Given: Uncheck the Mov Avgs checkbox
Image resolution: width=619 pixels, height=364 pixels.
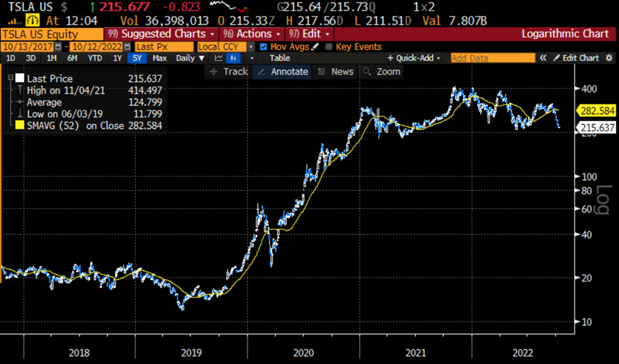Looking at the screenshot, I should coord(263,46).
